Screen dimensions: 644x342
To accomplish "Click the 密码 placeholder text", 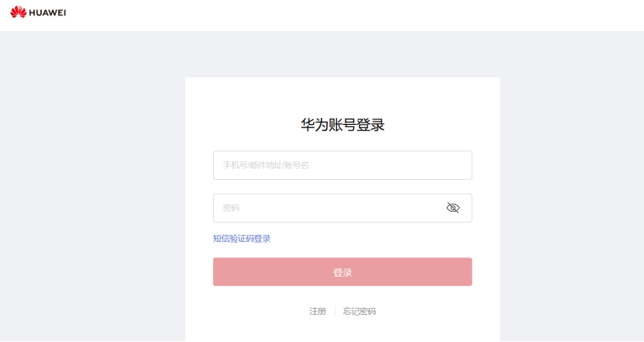I will click(x=231, y=208).
